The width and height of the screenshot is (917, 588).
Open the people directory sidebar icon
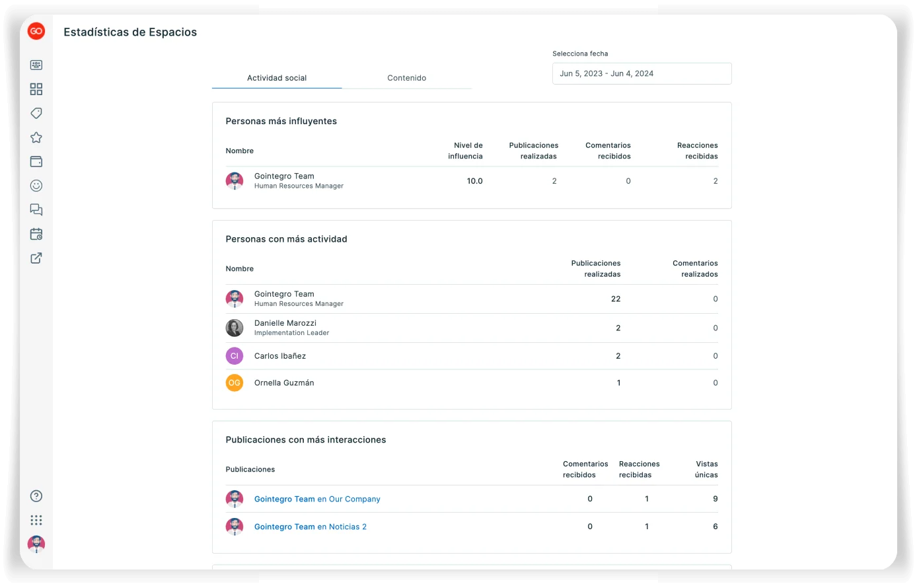click(36, 65)
